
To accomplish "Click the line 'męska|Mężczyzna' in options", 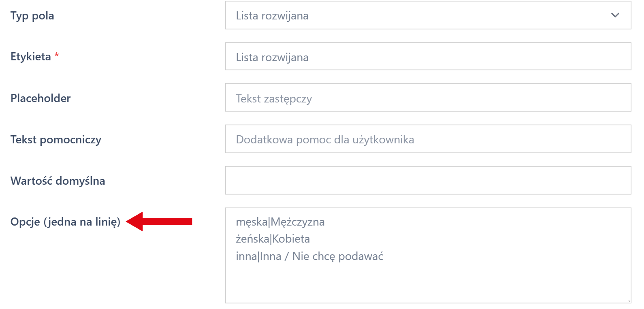I will (x=279, y=222).
